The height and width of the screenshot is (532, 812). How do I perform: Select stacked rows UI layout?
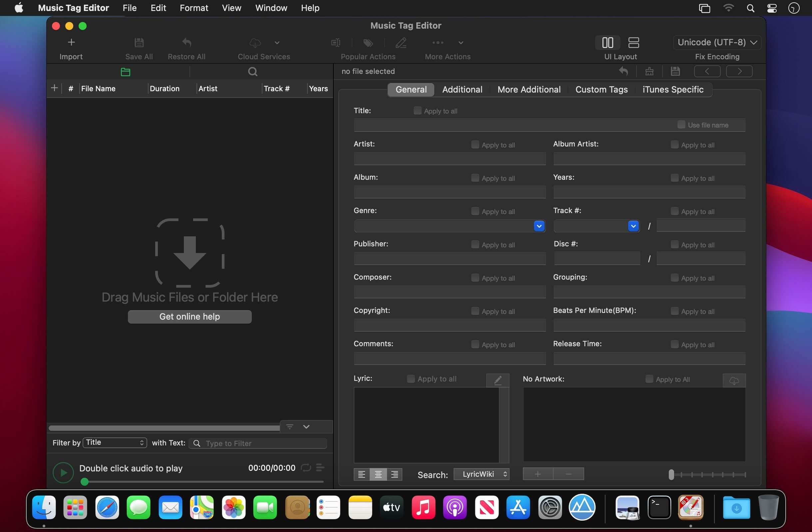633,43
